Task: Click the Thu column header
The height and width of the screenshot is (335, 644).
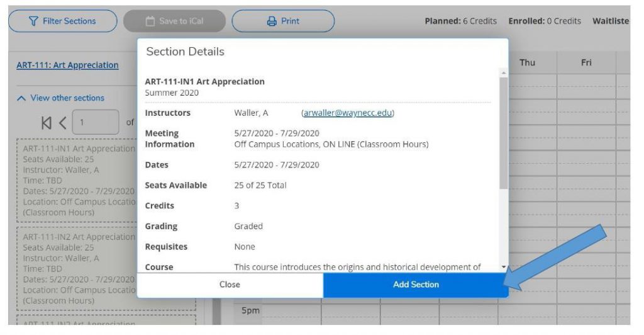Action: (527, 63)
